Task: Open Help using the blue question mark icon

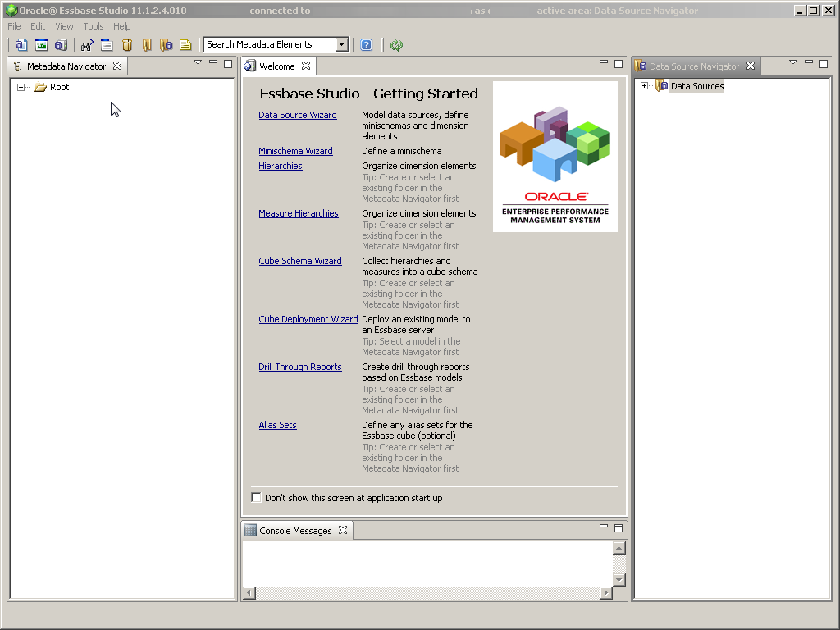Action: tap(366, 44)
